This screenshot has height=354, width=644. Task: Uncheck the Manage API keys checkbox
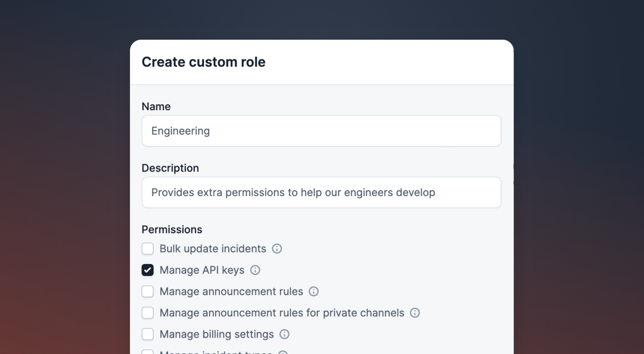147,270
